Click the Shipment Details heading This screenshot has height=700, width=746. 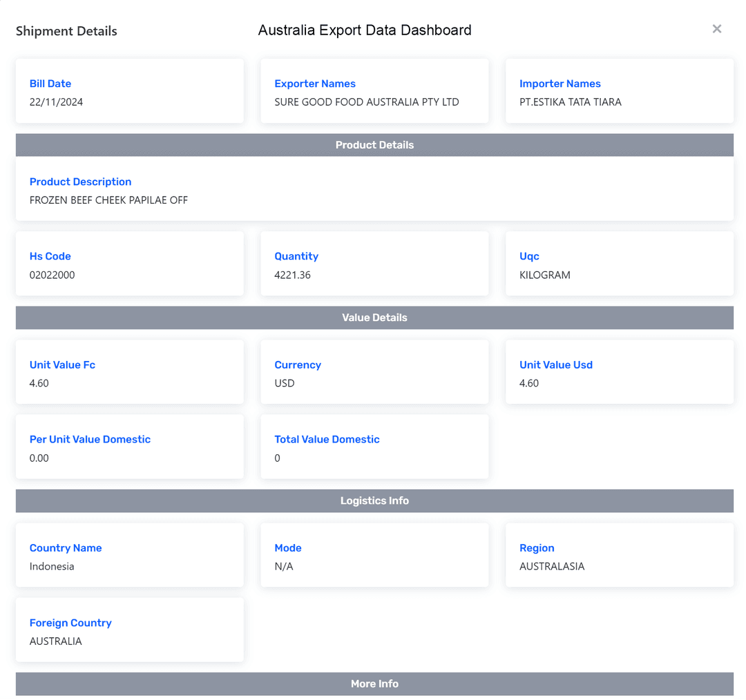[x=66, y=31]
